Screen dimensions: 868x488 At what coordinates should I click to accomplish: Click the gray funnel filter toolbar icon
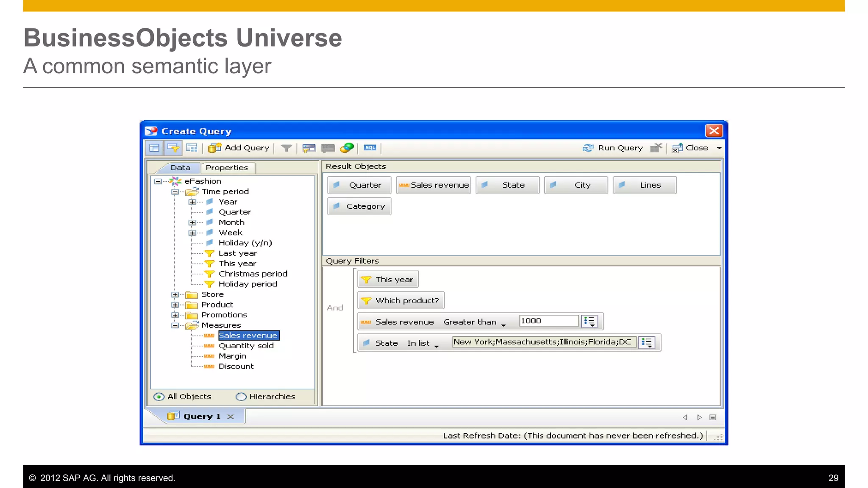tap(287, 148)
